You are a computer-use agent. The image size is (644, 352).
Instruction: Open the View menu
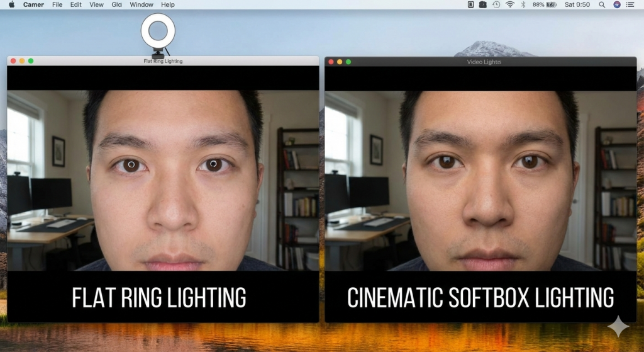(96, 4)
